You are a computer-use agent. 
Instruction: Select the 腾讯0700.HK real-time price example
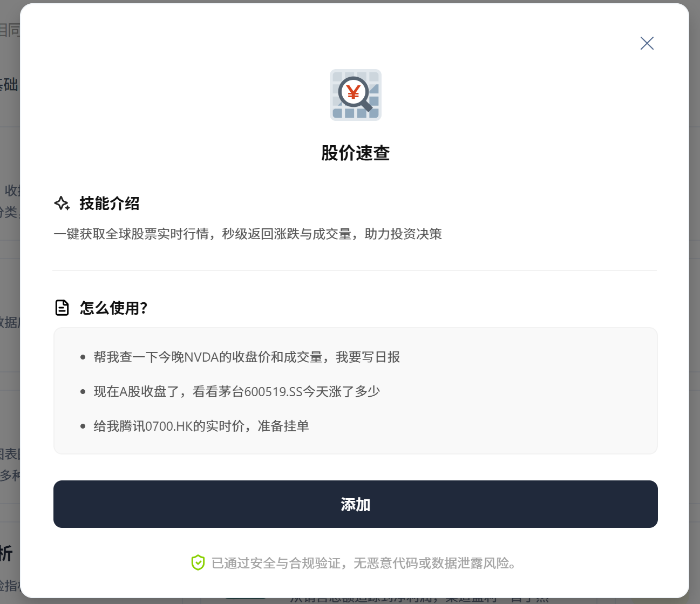coord(201,426)
